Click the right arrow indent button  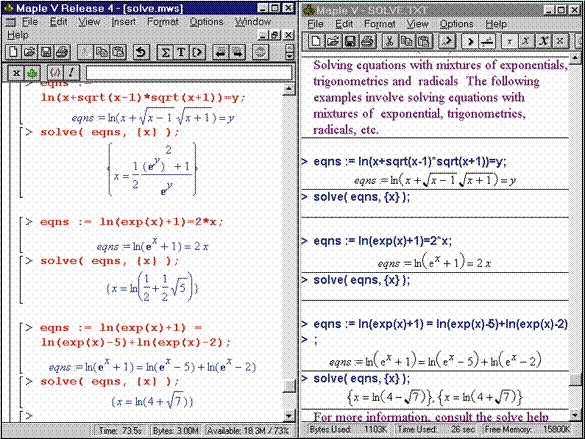[237, 52]
